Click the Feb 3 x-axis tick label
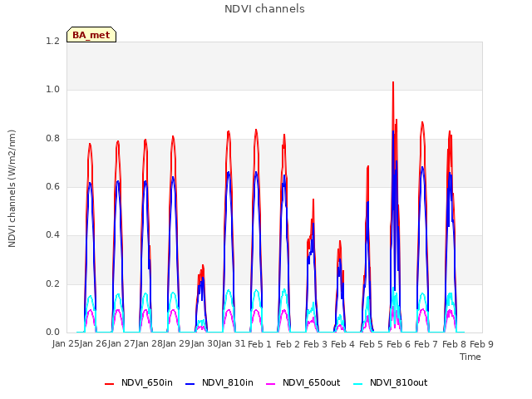 pos(315,344)
